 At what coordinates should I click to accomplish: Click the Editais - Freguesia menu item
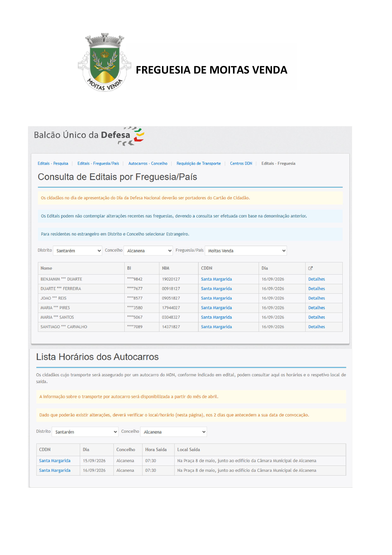(x=278, y=163)
